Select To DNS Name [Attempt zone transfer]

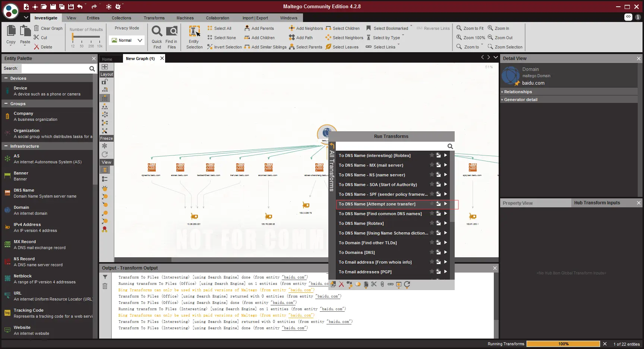point(377,204)
